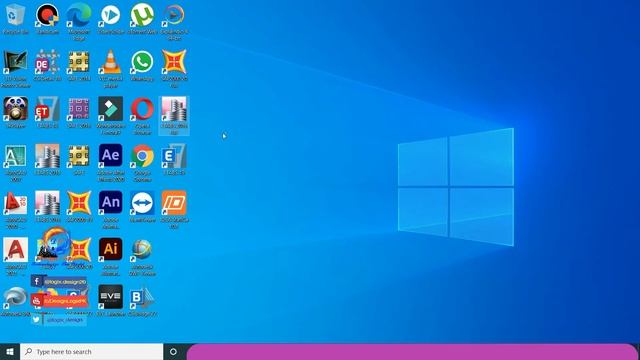Select the Autodesk globe DWG viewer icon
Screen dimensions: 640x360
[142, 249]
